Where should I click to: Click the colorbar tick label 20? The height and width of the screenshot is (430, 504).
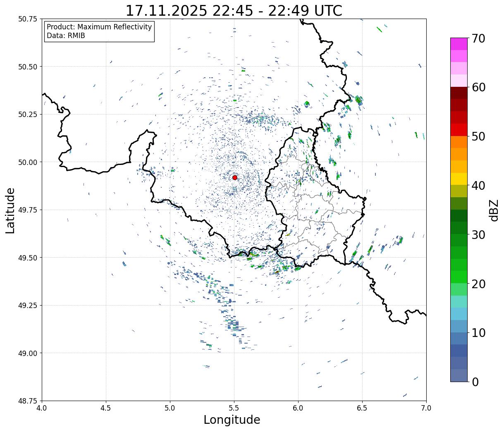pos(478,284)
